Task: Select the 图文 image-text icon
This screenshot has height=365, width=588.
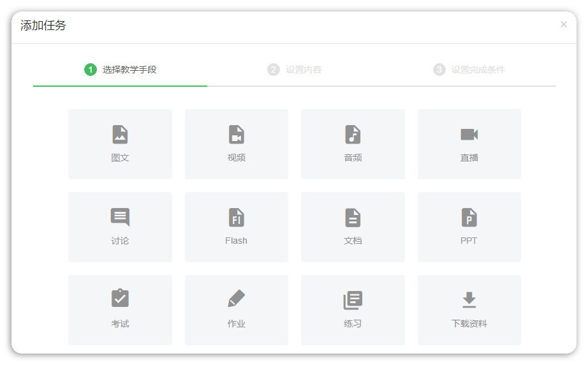Action: point(120,135)
